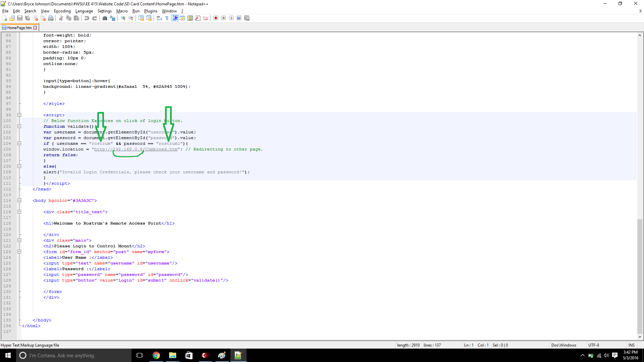Toggle the Show Indent Guide button
The image size is (644, 362).
[x=175, y=18]
